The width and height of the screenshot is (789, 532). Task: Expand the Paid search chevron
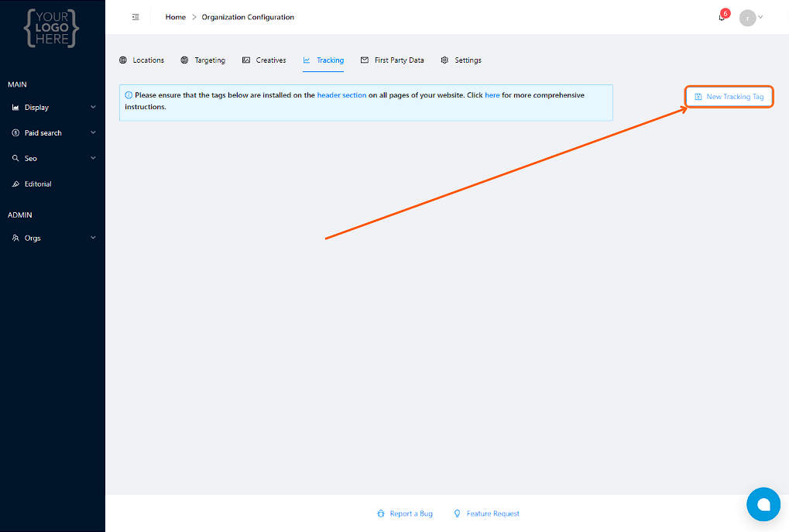[x=93, y=132]
